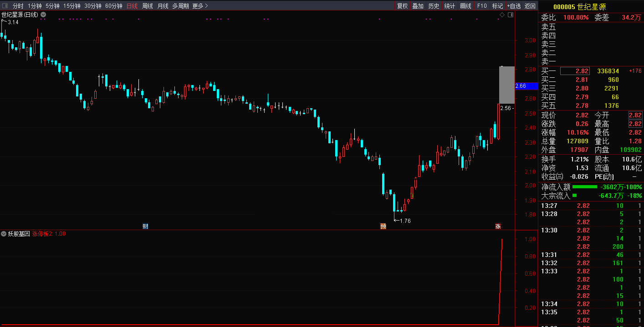Image resolution: width=644 pixels, height=327 pixels.
Task: Select the 日线 daily tab
Action: pyautogui.click(x=132, y=6)
